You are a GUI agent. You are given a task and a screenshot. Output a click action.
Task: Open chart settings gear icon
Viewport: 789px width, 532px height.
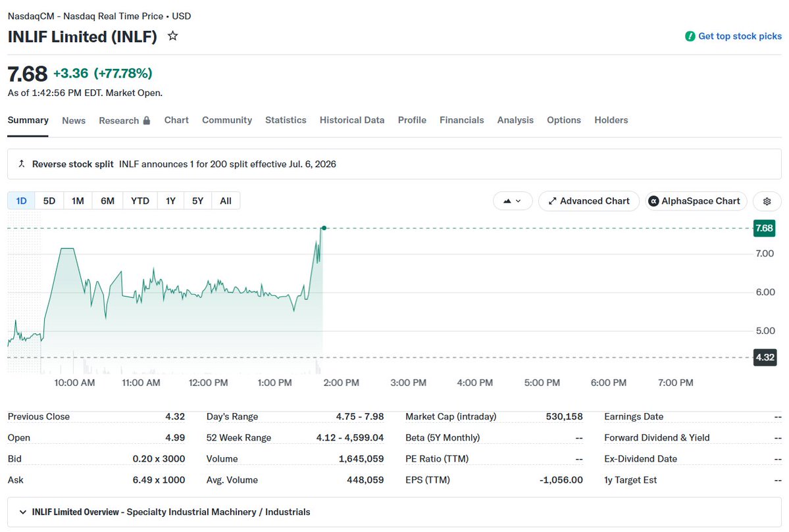[767, 201]
